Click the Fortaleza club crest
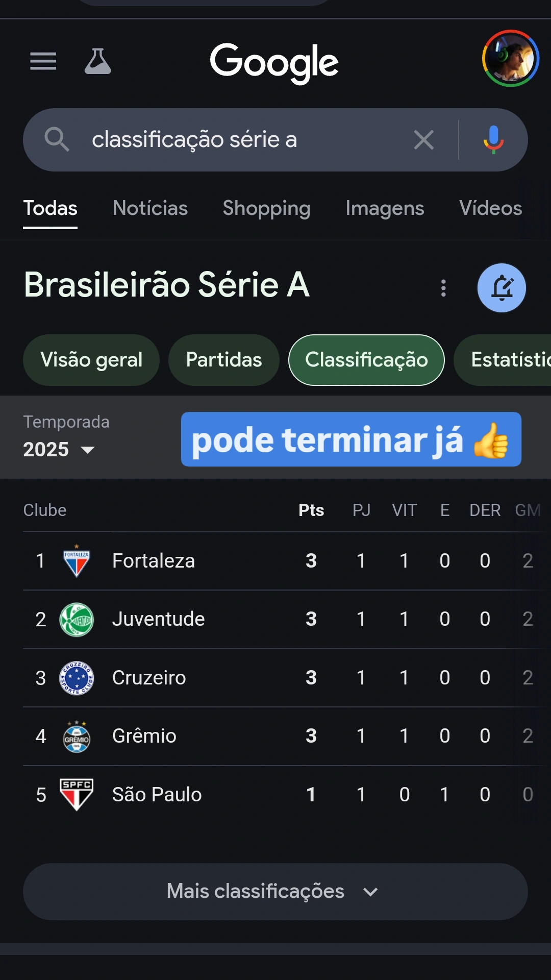This screenshot has height=980, width=551. (x=77, y=561)
